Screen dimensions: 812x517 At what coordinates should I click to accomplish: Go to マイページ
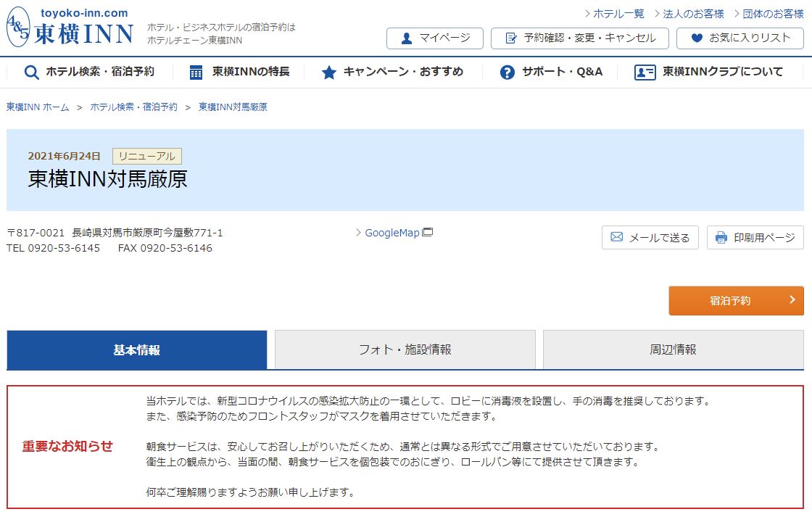435,38
